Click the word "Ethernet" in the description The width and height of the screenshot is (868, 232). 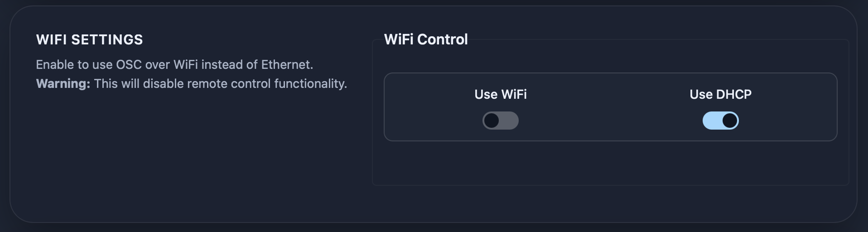[286, 65]
